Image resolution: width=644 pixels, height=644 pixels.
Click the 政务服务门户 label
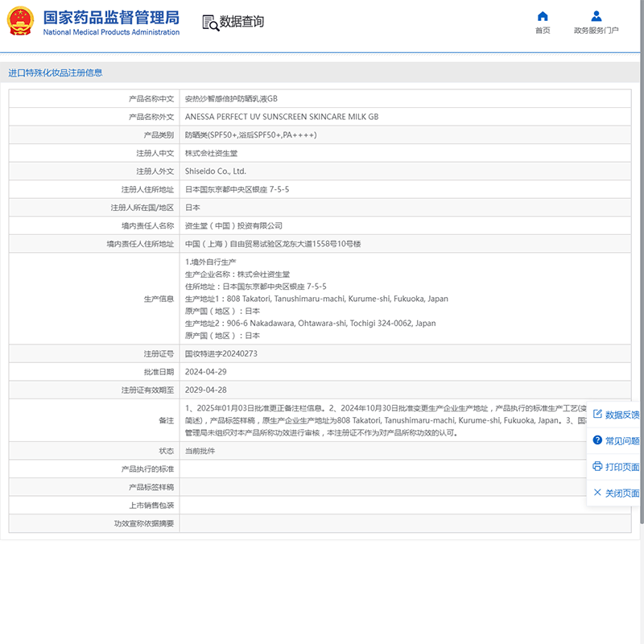point(596,31)
